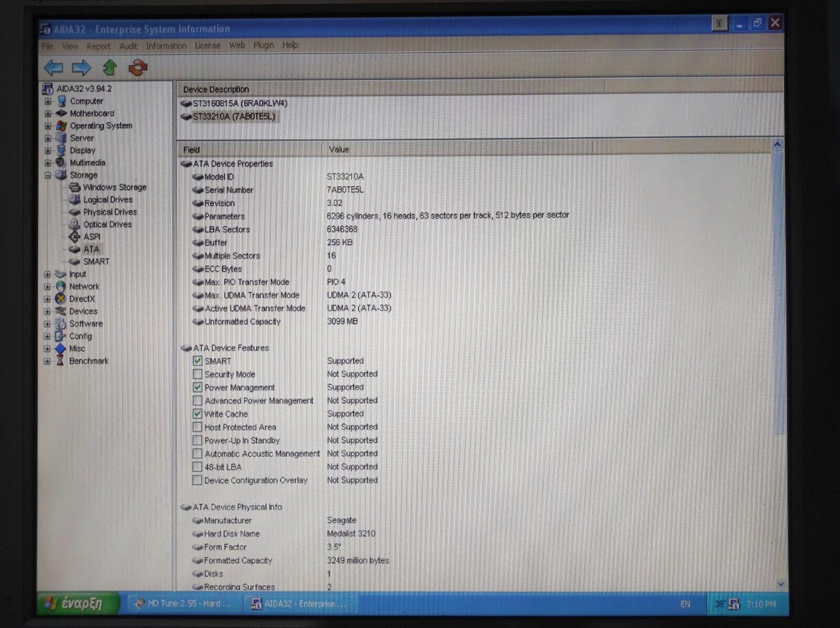Select ST3160815A drive in device list

click(x=240, y=103)
